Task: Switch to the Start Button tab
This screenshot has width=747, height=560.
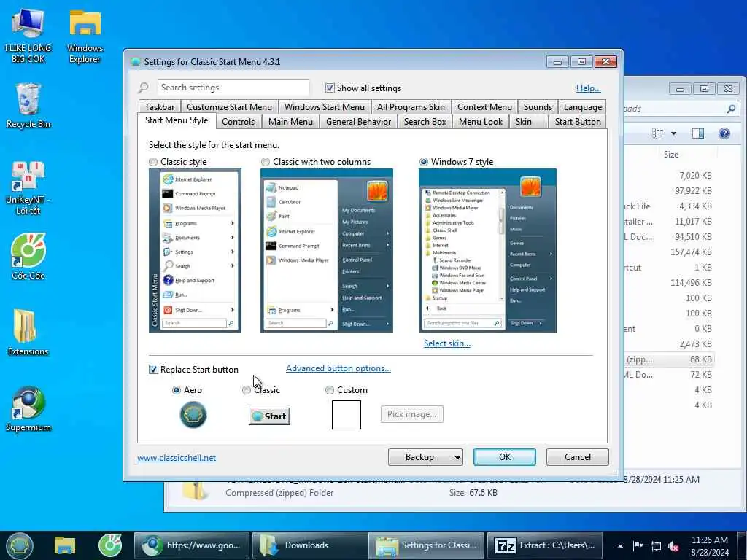Action: coord(578,122)
